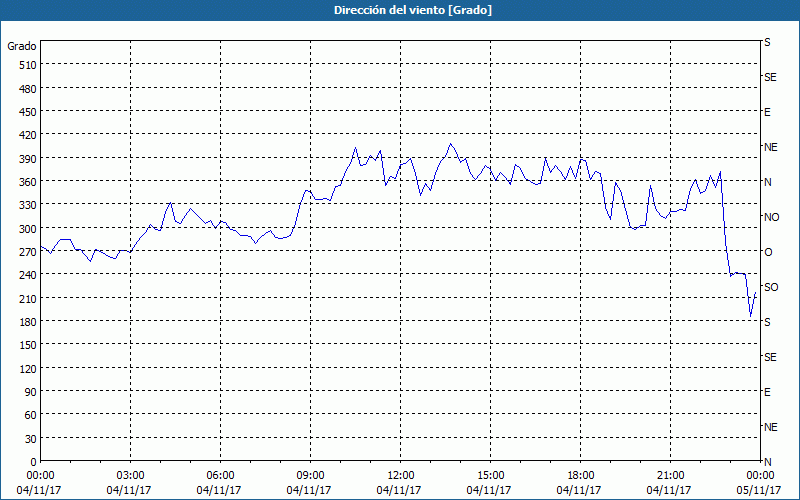Click the 'N' compass label at 0 level
Viewport: 800px width, 500px height.
coord(768,462)
